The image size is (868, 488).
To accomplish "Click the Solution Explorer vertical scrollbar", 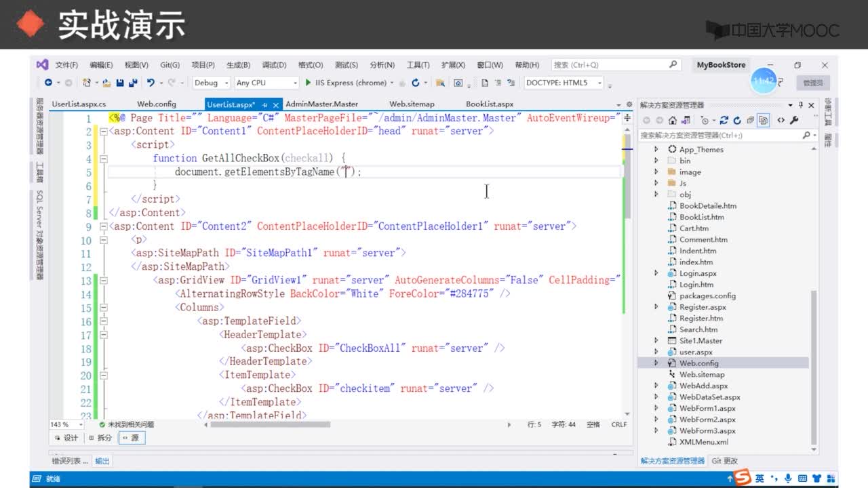I will click(814, 368).
